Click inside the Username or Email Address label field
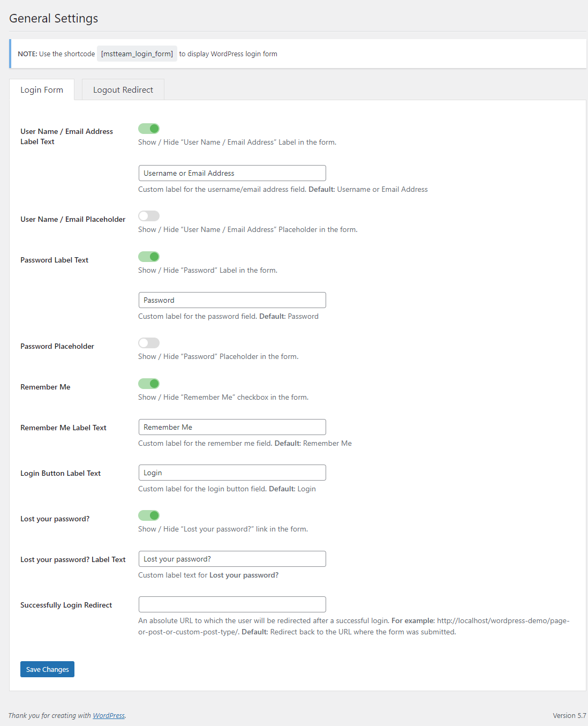The image size is (588, 726). 232,173
